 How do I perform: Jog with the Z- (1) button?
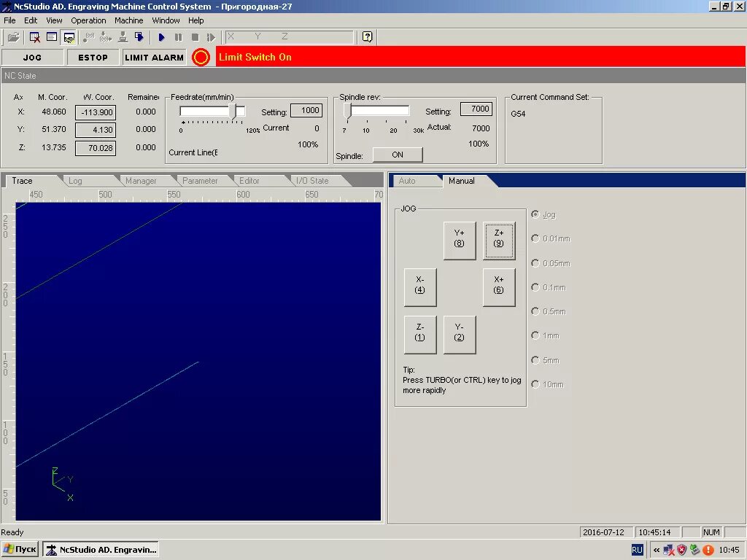coord(419,335)
